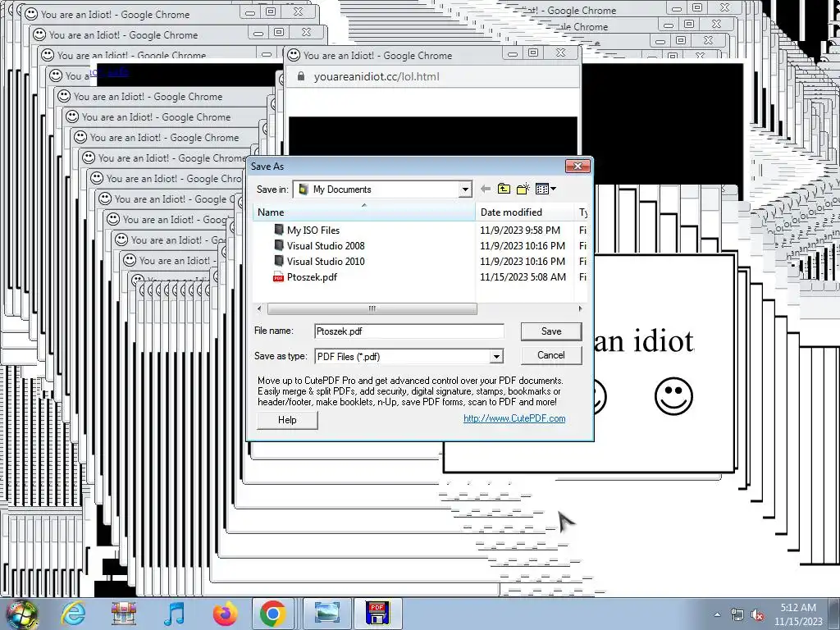840x630 pixels.
Task: Click the File name input field
Action: click(x=409, y=331)
